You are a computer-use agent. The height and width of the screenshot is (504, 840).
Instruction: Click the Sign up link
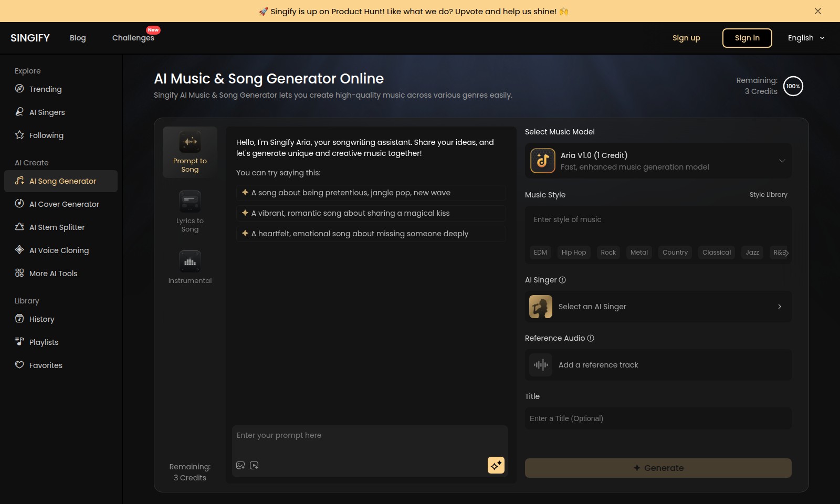pos(686,38)
